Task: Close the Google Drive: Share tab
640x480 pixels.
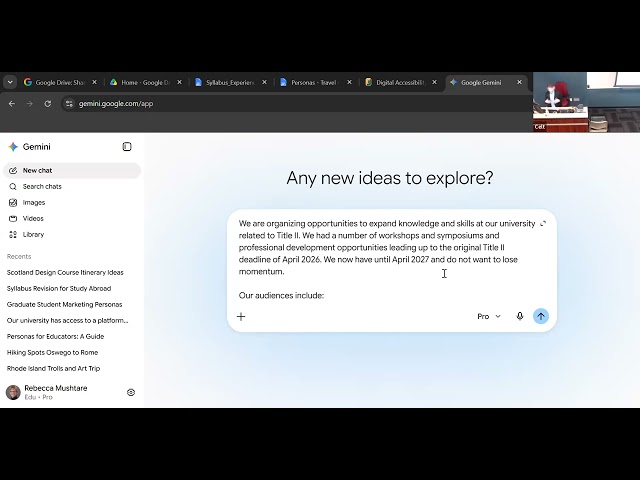Action: point(94,82)
